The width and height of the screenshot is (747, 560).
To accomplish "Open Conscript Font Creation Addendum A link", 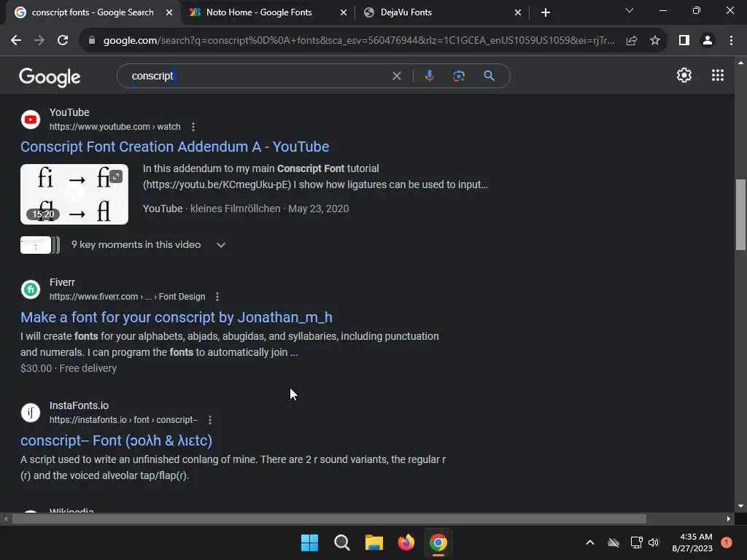I will (x=174, y=147).
